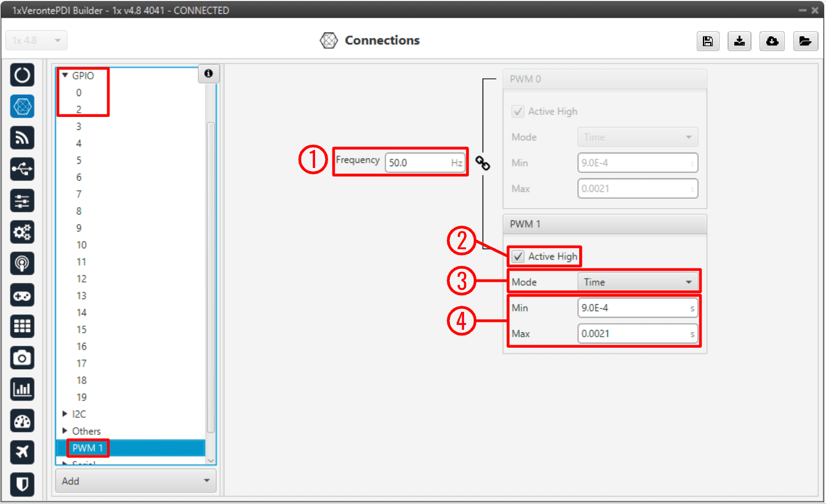Open the camera section in sidebar
Viewport: 826px width, 504px height.
tap(22, 358)
